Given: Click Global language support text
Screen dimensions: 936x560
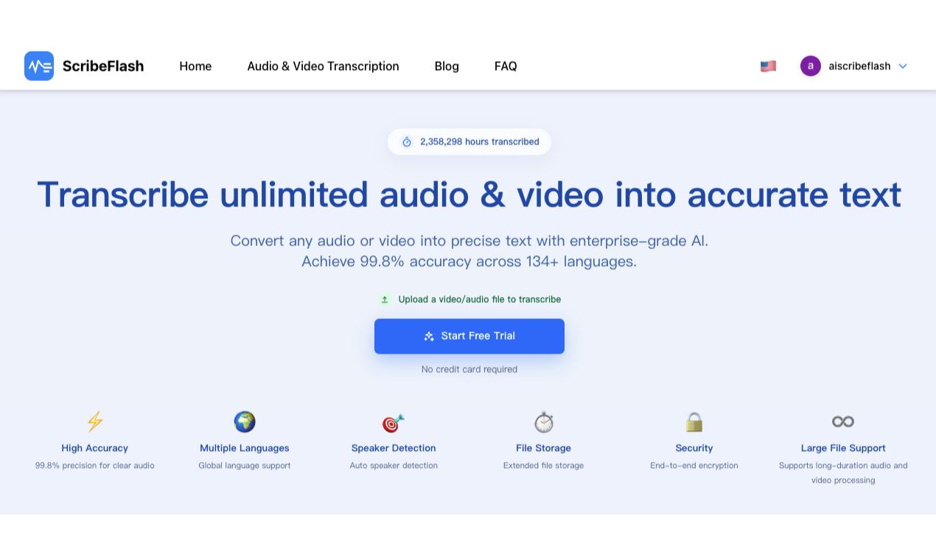Looking at the screenshot, I should [x=245, y=466].
